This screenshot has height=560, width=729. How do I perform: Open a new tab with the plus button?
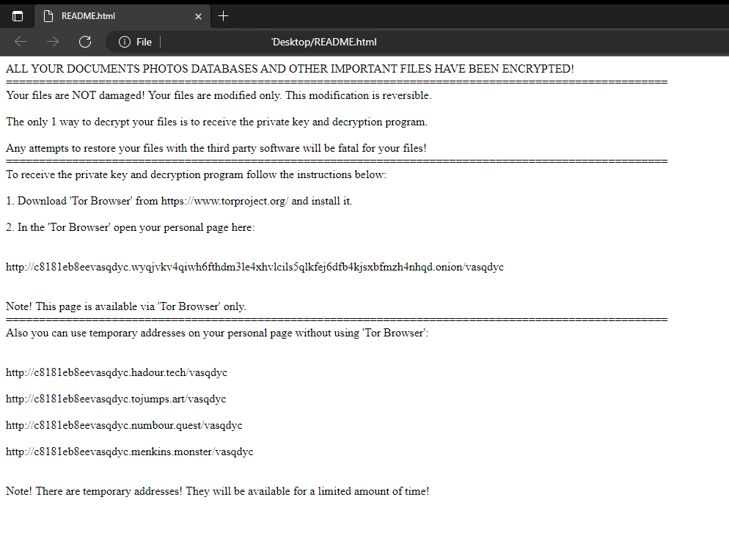223,16
